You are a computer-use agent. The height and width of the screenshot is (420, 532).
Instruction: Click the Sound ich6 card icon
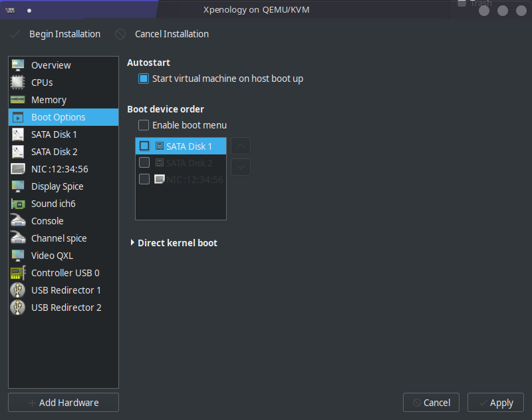click(18, 204)
